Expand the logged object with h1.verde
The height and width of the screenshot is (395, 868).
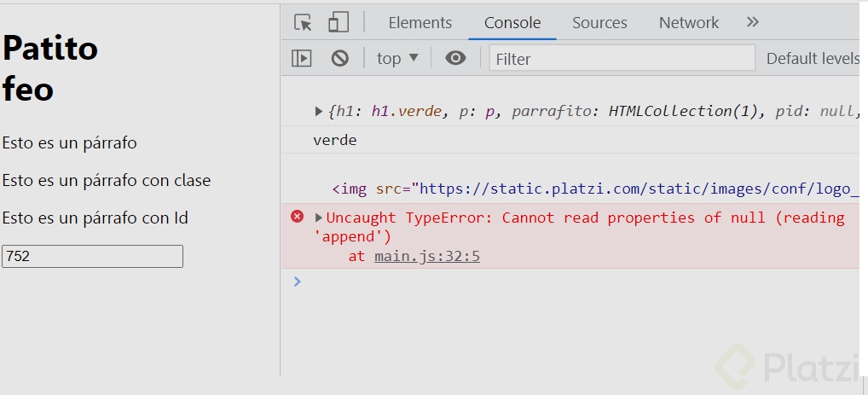point(318,112)
